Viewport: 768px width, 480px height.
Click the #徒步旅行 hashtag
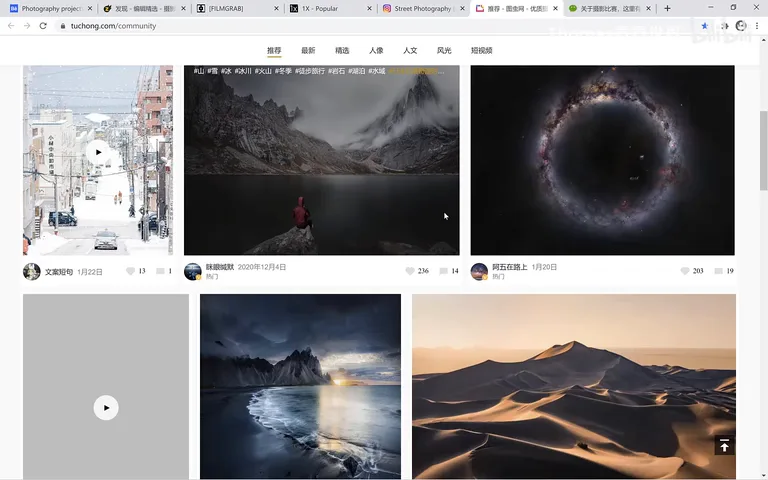pyautogui.click(x=310, y=71)
